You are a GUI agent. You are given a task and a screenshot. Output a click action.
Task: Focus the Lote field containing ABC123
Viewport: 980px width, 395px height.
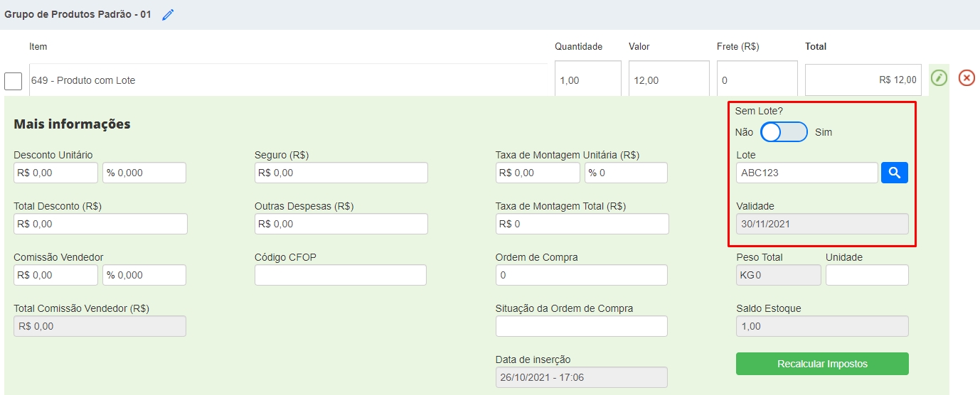point(806,173)
